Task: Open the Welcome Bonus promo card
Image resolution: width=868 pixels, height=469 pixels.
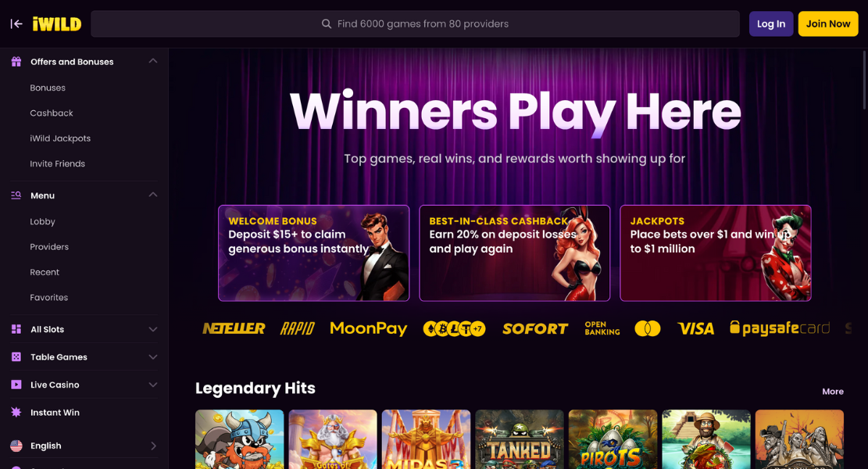Action: pyautogui.click(x=314, y=253)
